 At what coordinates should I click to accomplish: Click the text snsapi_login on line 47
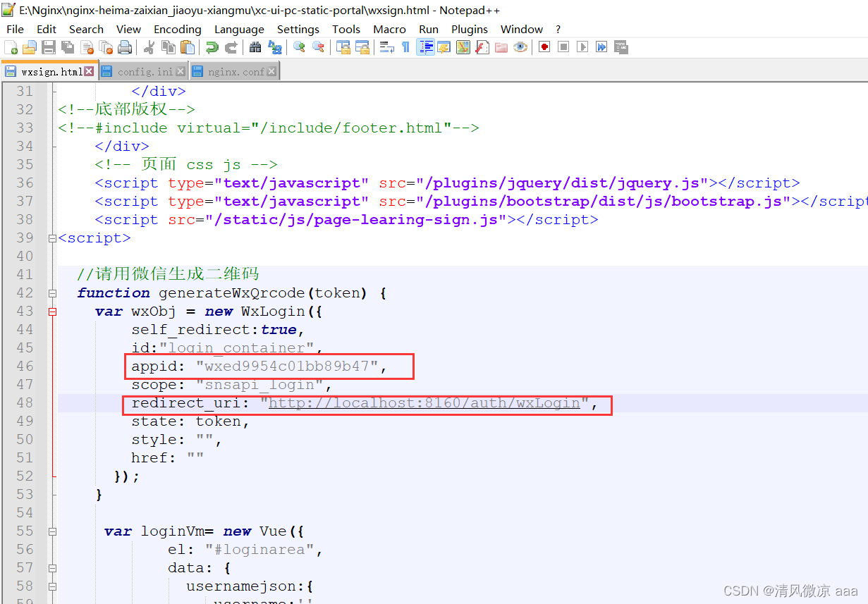point(259,385)
